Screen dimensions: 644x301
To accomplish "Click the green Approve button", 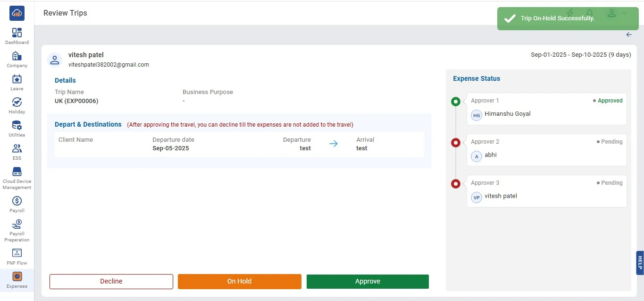I will pos(368,281).
